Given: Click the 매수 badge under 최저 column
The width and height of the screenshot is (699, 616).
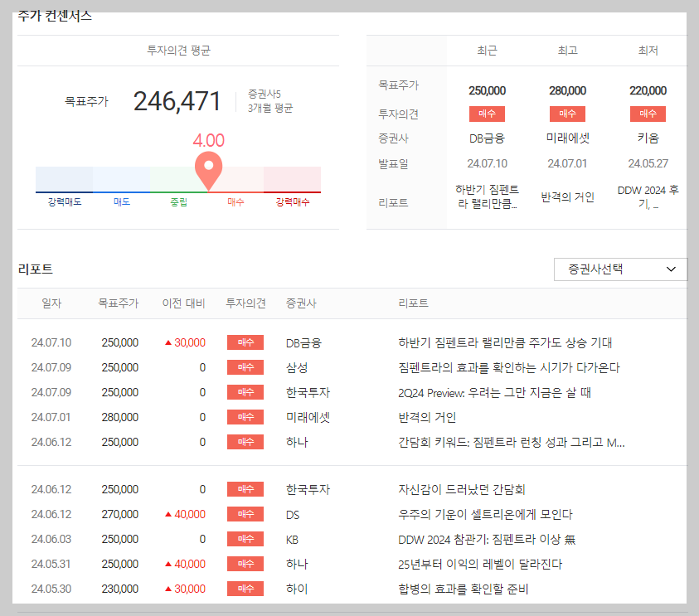Looking at the screenshot, I should click(x=648, y=114).
